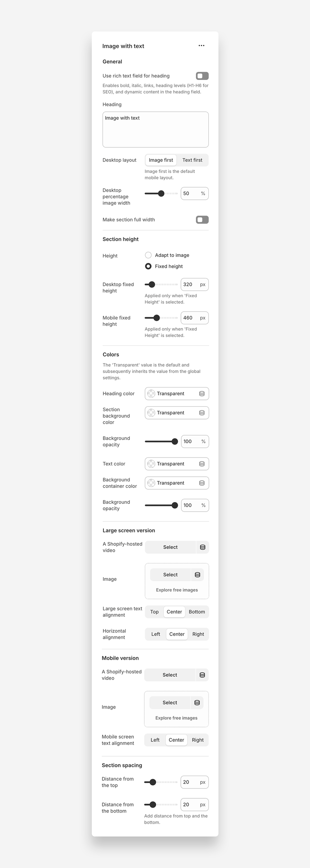The width and height of the screenshot is (310, 868).
Task: Enable rich text field for heading
Action: tap(202, 76)
